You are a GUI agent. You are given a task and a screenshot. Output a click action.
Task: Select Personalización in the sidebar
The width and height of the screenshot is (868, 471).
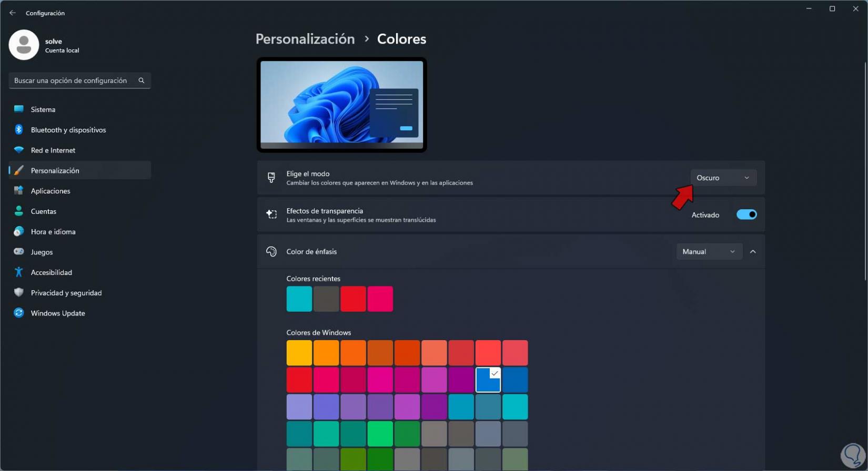pyautogui.click(x=80, y=170)
